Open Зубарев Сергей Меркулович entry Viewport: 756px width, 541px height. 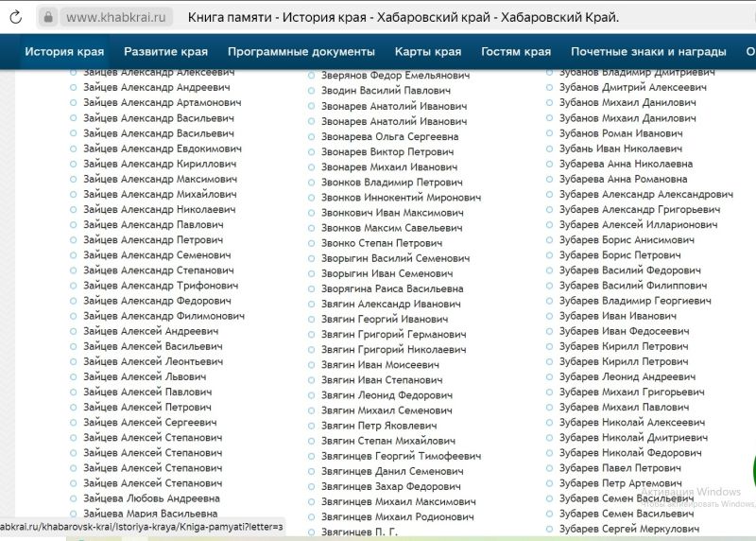[629, 530]
